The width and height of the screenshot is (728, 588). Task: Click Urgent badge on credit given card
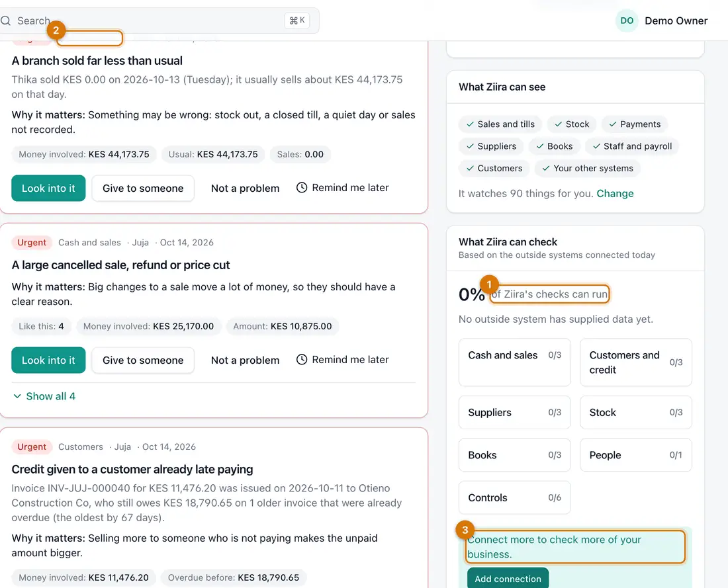[x=32, y=446]
